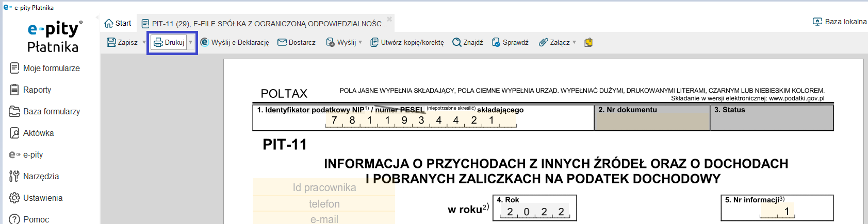The image size is (868, 224).
Task: Click the POLTAX heading text
Action: [284, 94]
